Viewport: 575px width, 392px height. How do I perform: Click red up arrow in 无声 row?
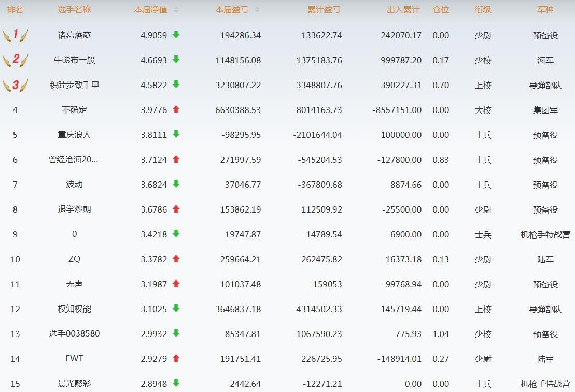176,284
